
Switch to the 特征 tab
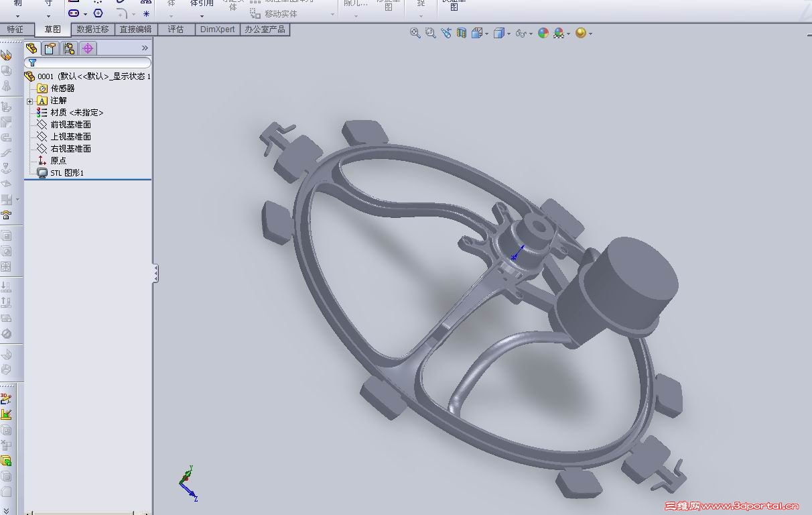(x=15, y=30)
